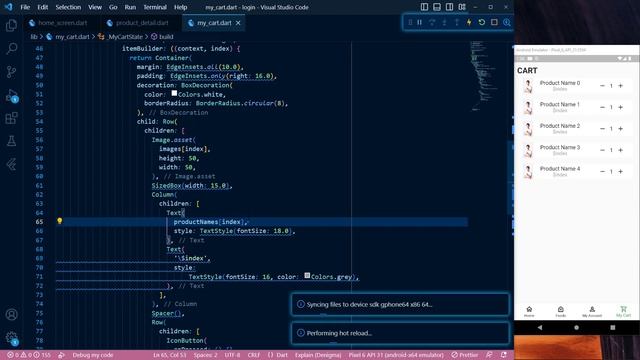Click the CRLF line ending status item

pyautogui.click(x=253, y=355)
